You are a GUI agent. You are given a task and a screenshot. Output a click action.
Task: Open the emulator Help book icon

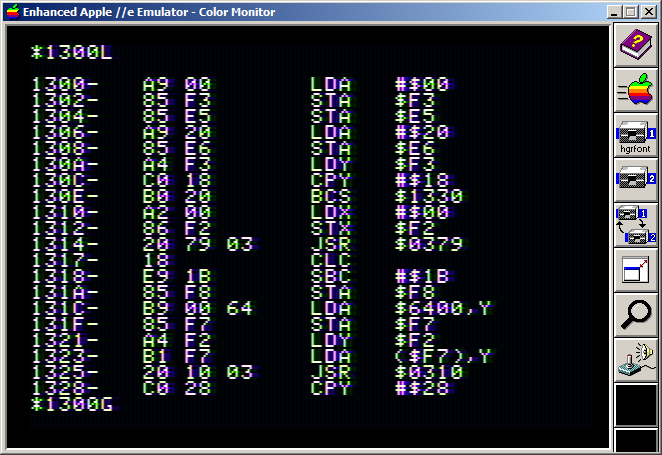tap(635, 45)
